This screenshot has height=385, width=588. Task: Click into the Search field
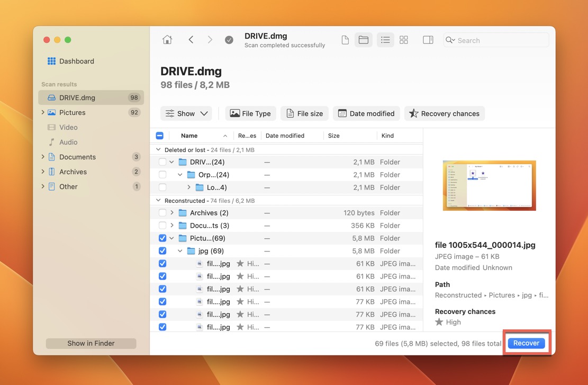(497, 40)
